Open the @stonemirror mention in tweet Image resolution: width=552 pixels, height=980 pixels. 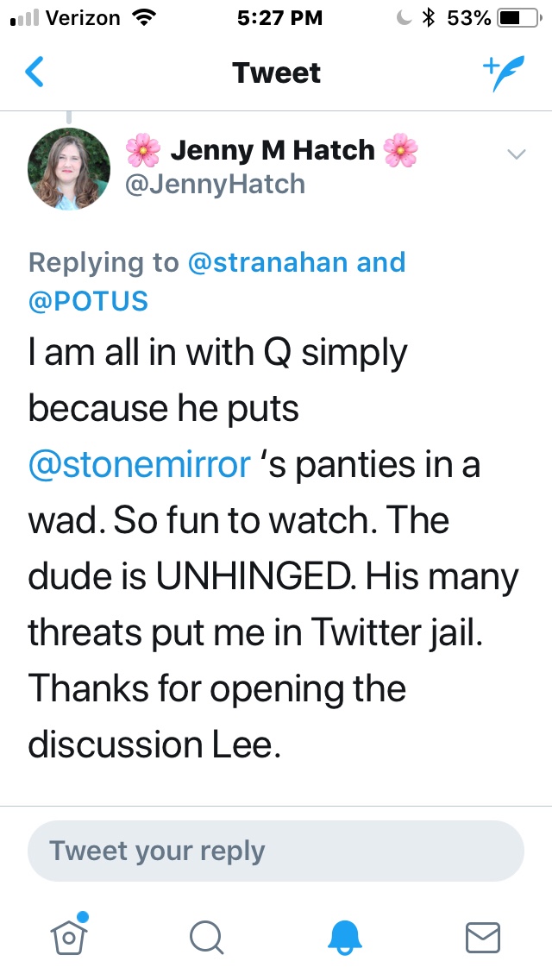139,465
